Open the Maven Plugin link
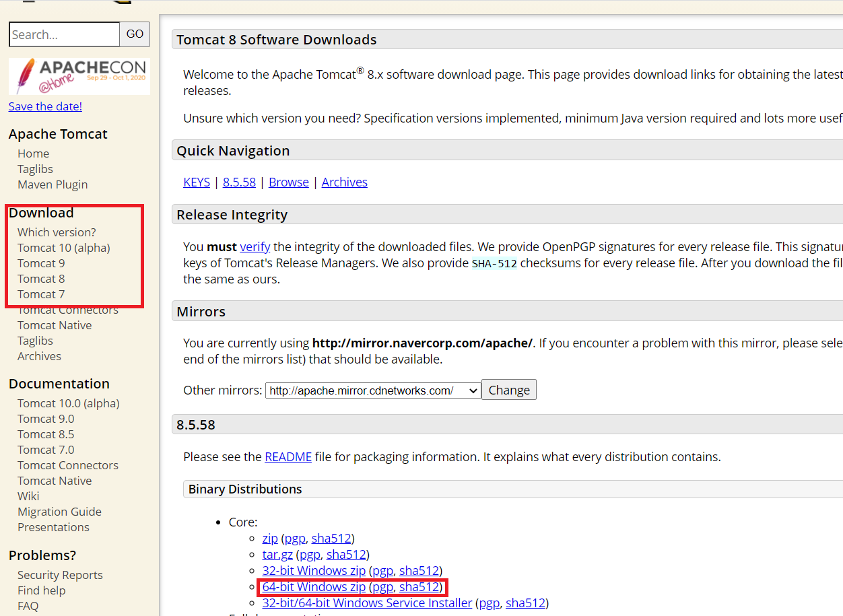 (53, 184)
